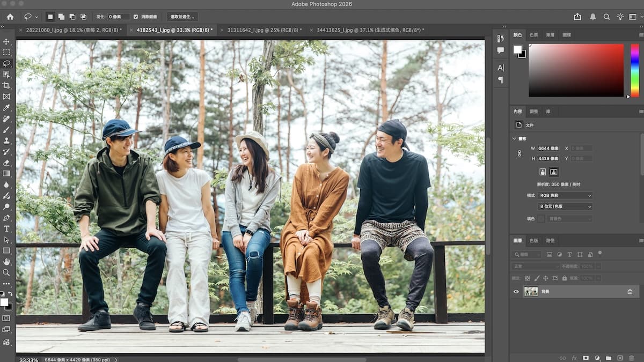Click the 選取並遮住... button
This screenshot has height=362, width=644.
[182, 17]
